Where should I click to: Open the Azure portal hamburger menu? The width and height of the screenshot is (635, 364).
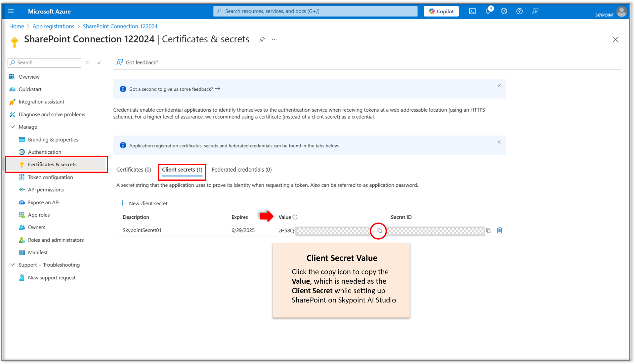(11, 11)
